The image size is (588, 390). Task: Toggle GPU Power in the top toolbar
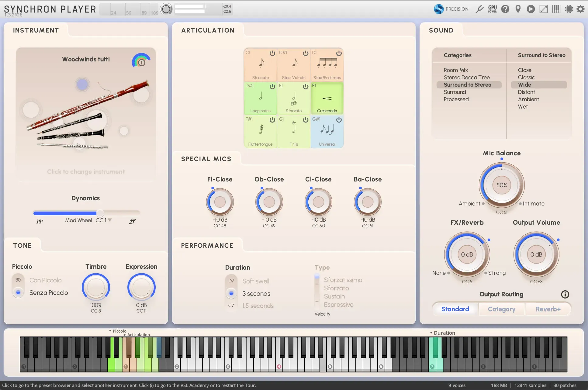492,9
